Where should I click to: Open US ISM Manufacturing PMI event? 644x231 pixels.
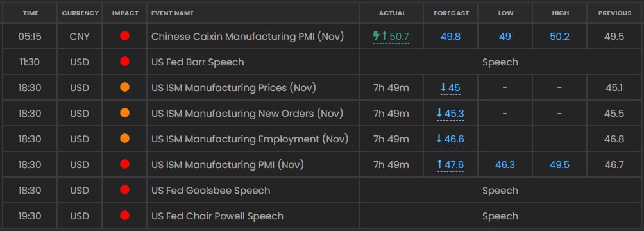228,165
